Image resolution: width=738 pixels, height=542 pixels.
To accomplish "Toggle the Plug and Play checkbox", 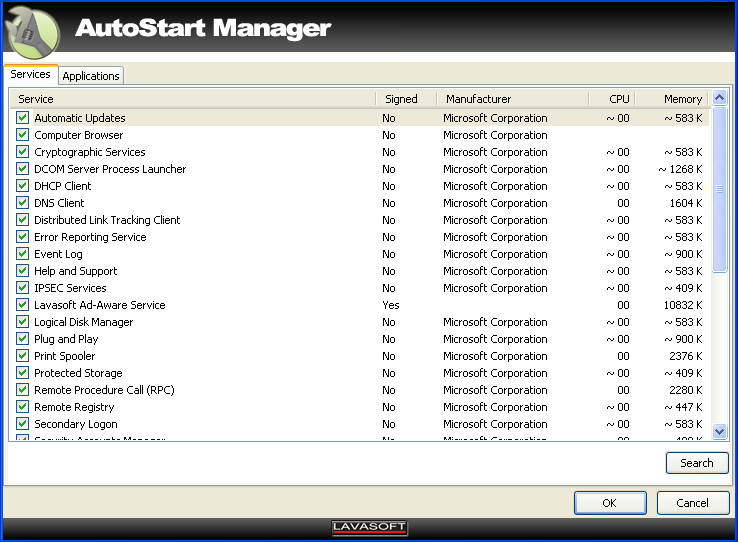I will click(x=22, y=339).
